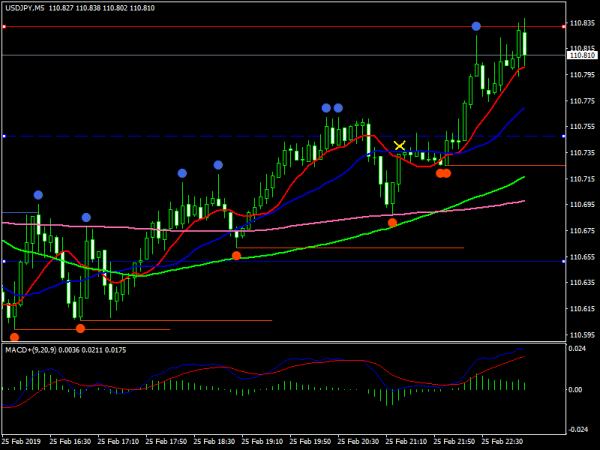Click the 25 Feb 22:30 time label

[502, 442]
